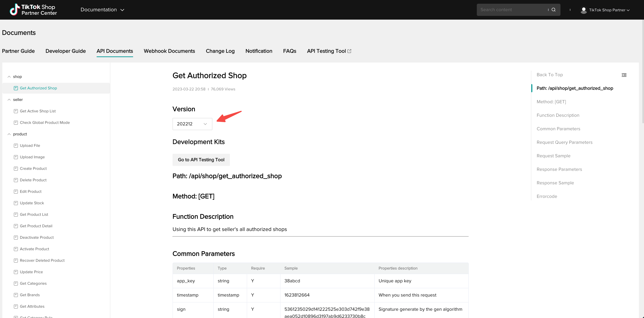
Task: Click the external-link icon beside API Testing Tool
Action: tap(349, 51)
